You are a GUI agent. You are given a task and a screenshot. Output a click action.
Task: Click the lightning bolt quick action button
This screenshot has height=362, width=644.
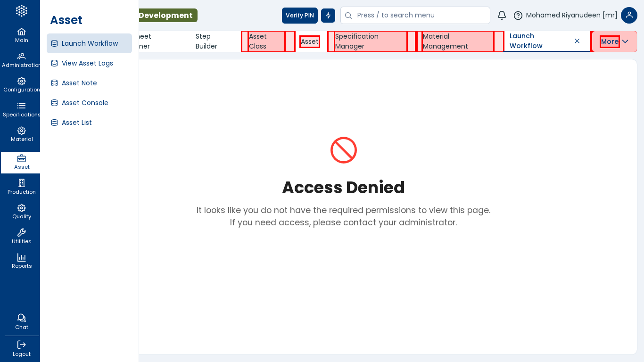pyautogui.click(x=328, y=16)
